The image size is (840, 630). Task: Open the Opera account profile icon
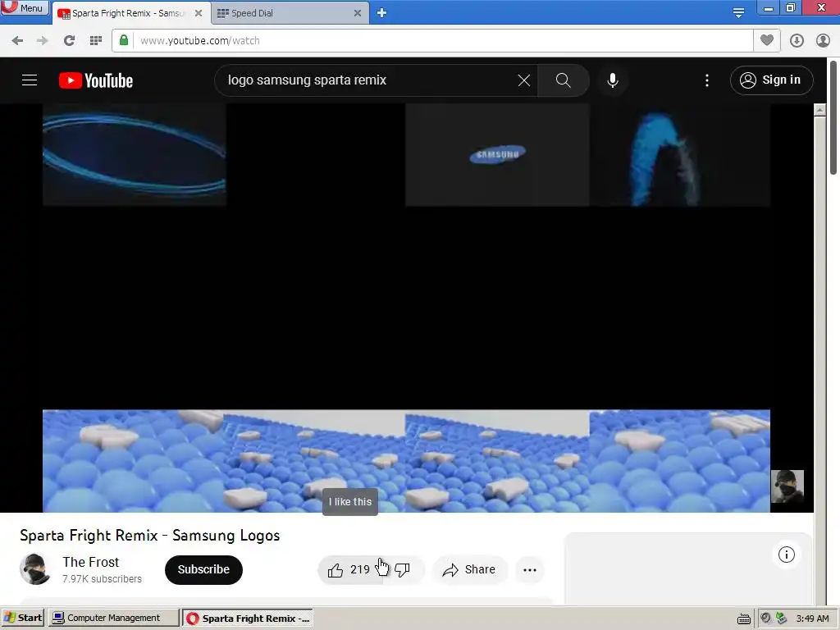(823, 41)
